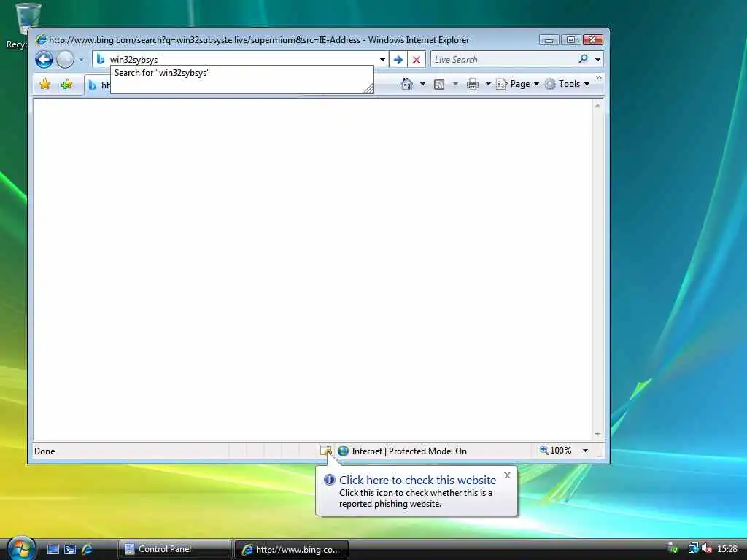
Task: Click Show Desktop quick launch icon
Action: pyautogui.click(x=53, y=549)
